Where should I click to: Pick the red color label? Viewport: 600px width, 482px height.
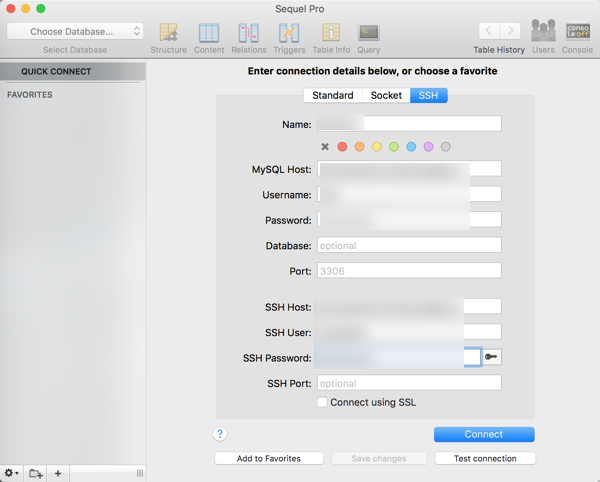[x=342, y=147]
